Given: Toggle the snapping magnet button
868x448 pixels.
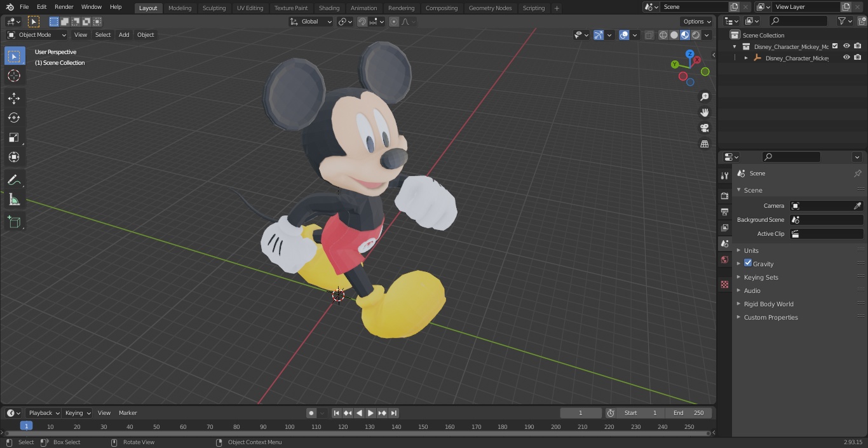Looking at the screenshot, I should (x=362, y=22).
